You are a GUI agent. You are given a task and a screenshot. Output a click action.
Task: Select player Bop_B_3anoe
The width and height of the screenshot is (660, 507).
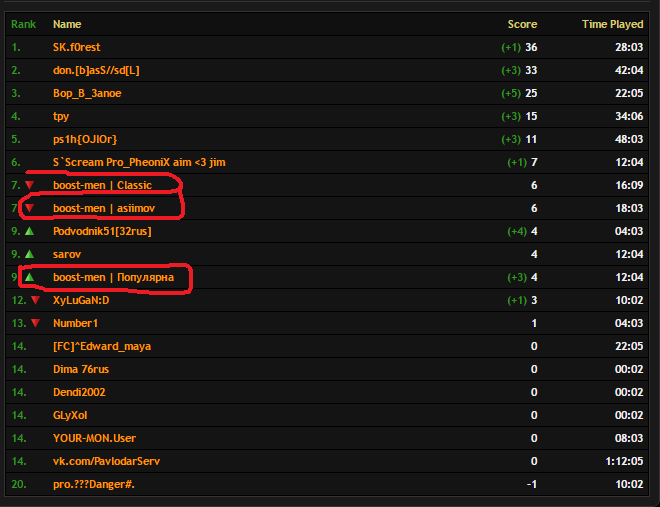87,93
